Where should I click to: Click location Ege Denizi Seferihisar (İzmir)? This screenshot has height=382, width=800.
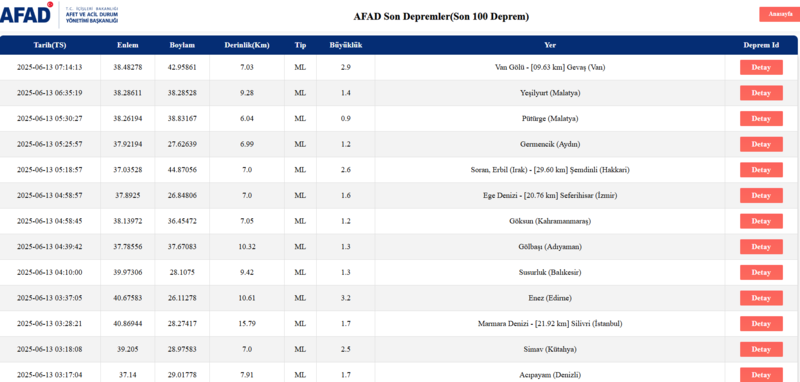point(550,195)
